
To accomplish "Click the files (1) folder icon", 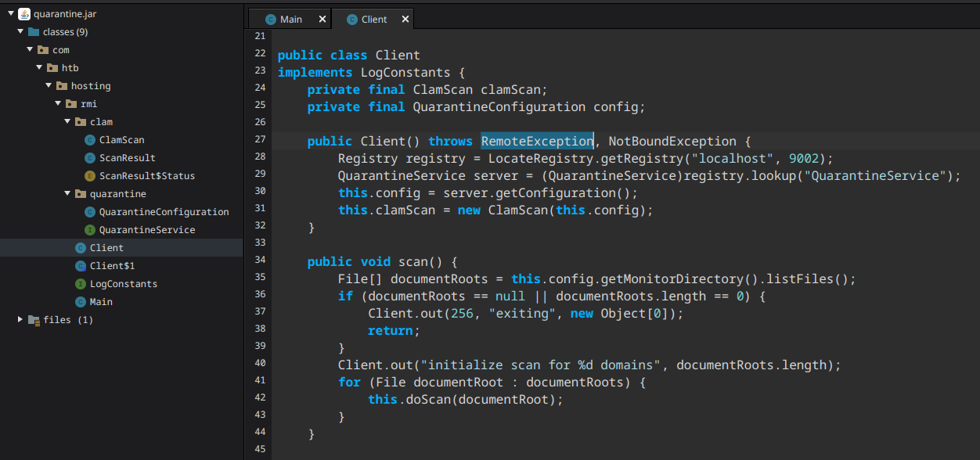I will (x=34, y=320).
